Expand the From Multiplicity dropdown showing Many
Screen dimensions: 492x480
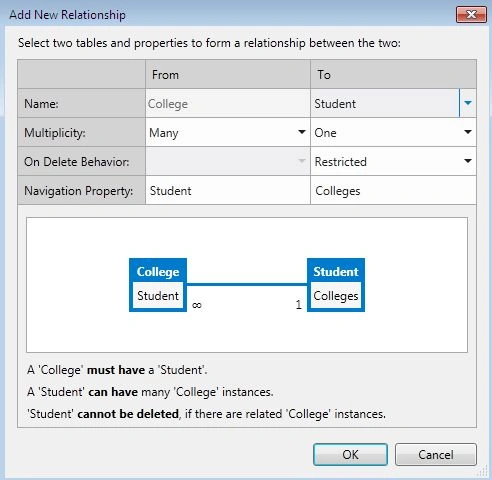pos(228,132)
